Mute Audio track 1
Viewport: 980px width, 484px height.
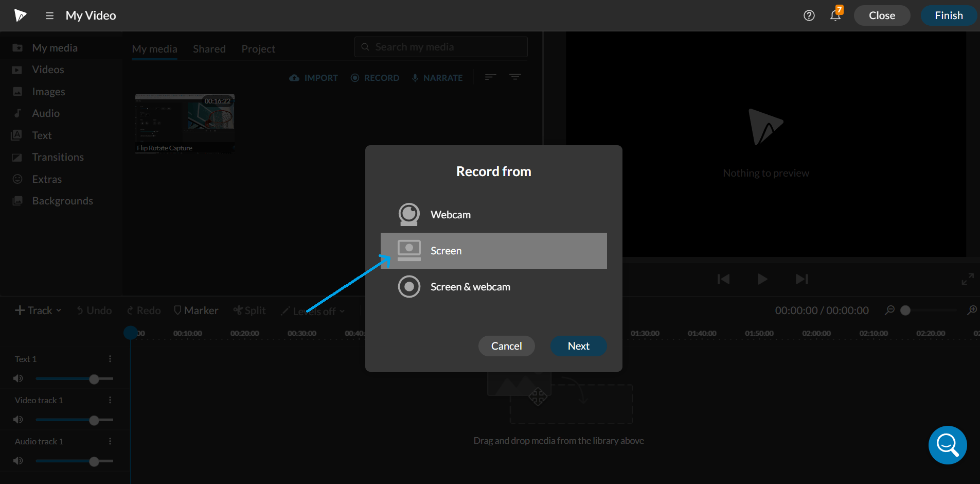18,460
